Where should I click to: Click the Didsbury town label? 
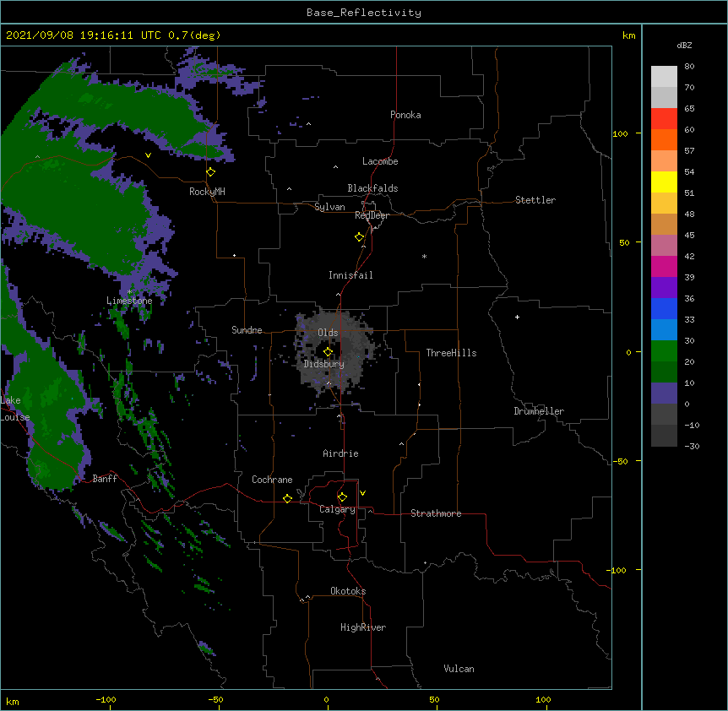[x=324, y=364]
